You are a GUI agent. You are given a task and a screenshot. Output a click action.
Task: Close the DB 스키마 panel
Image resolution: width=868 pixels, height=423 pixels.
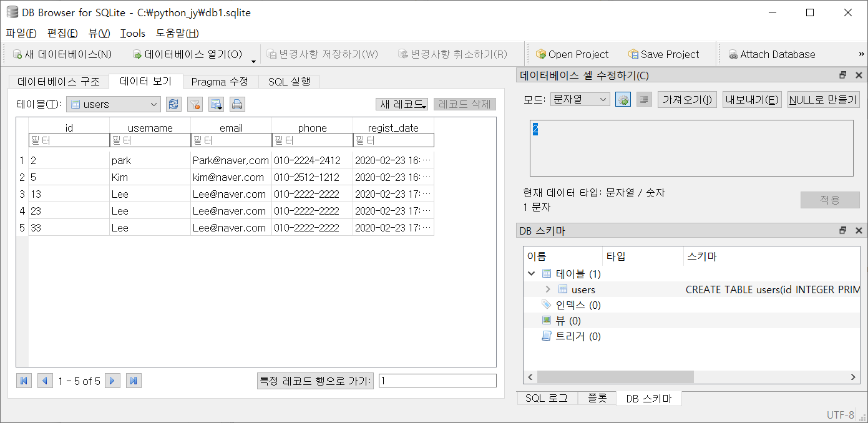858,231
